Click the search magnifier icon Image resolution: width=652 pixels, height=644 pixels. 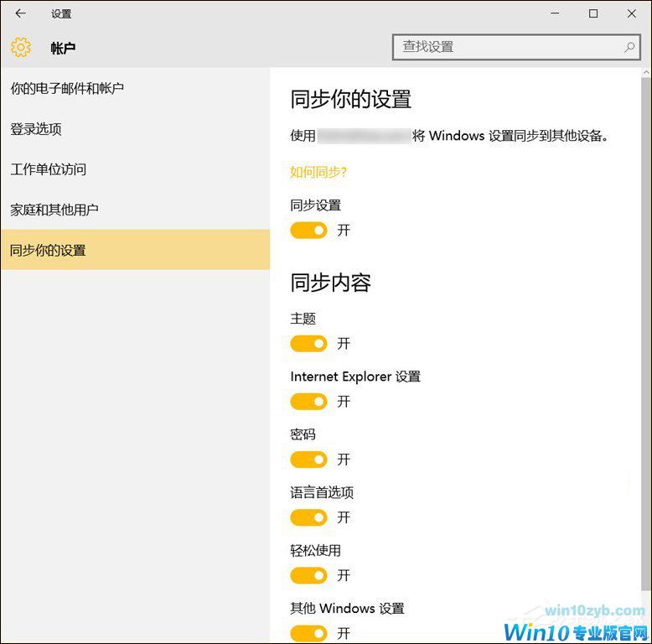[629, 47]
